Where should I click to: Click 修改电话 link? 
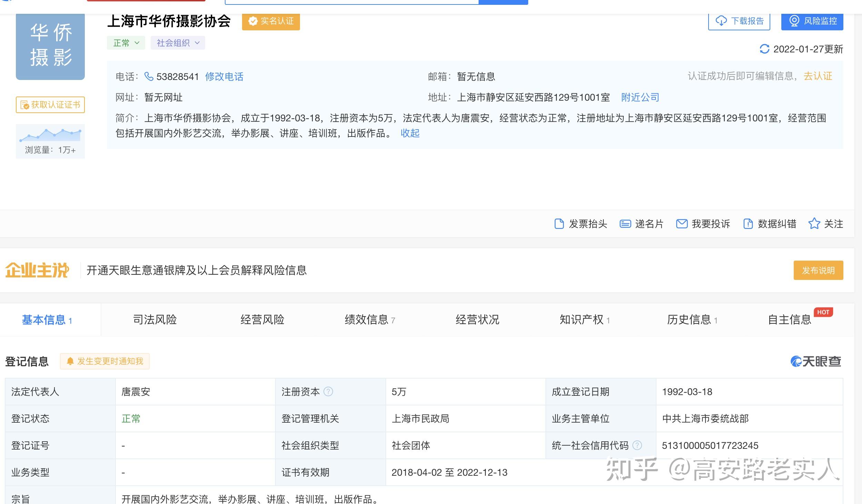(x=224, y=77)
